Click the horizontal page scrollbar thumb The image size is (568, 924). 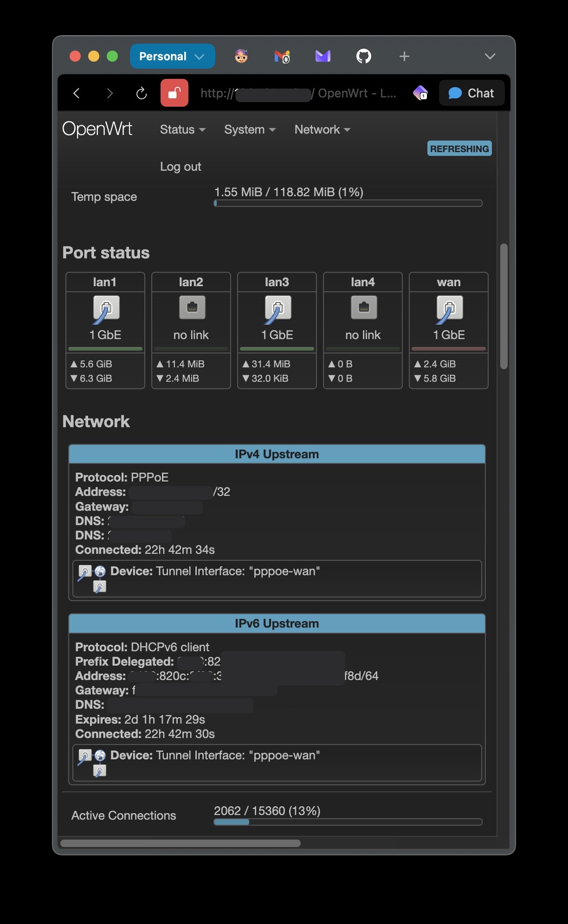pos(181,843)
